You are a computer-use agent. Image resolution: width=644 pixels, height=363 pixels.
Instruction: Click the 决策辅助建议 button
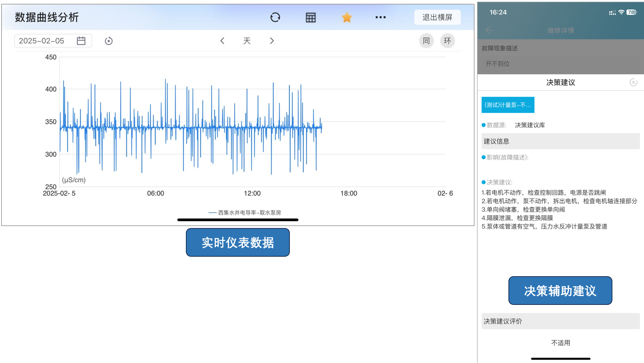click(560, 291)
